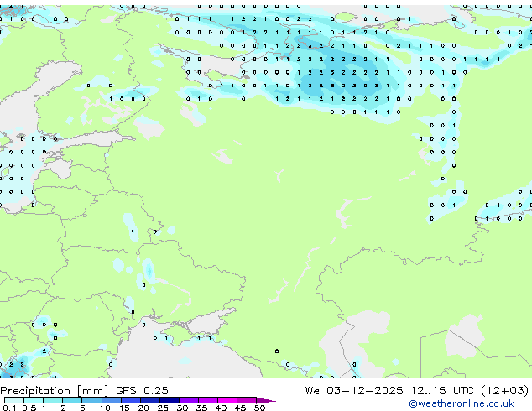Click the legend scale label "25"

tap(163, 408)
